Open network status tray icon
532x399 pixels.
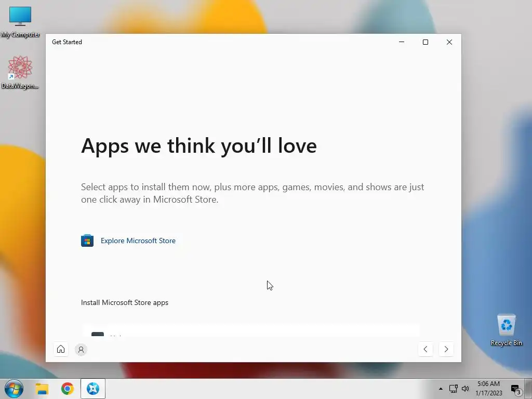(453, 389)
